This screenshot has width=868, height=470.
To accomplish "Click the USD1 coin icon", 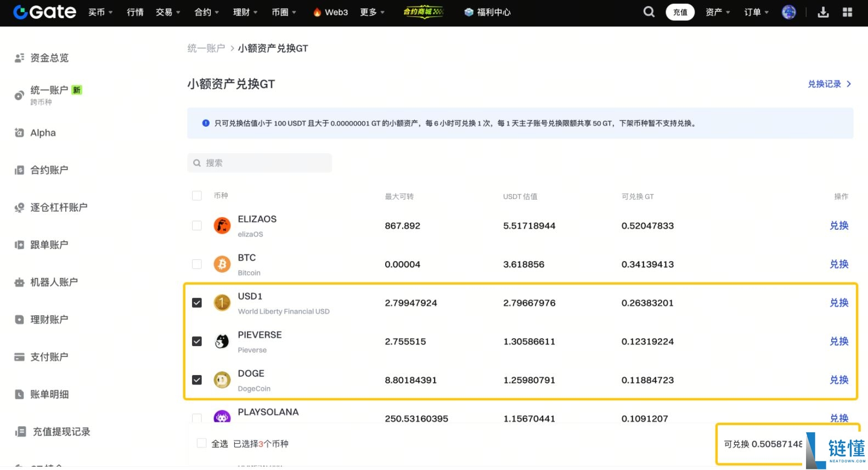I will click(222, 303).
